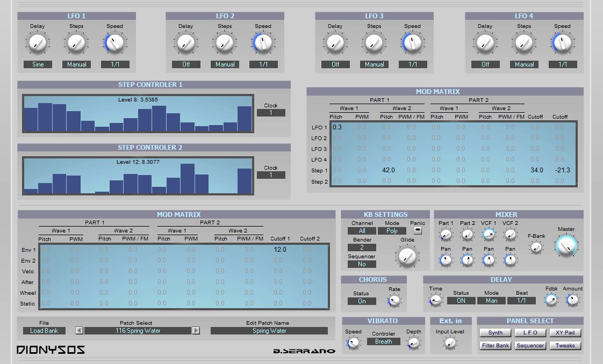The height and width of the screenshot is (364, 603).
Task: Open LFO 1 speed 1/1 selector
Action: click(115, 64)
